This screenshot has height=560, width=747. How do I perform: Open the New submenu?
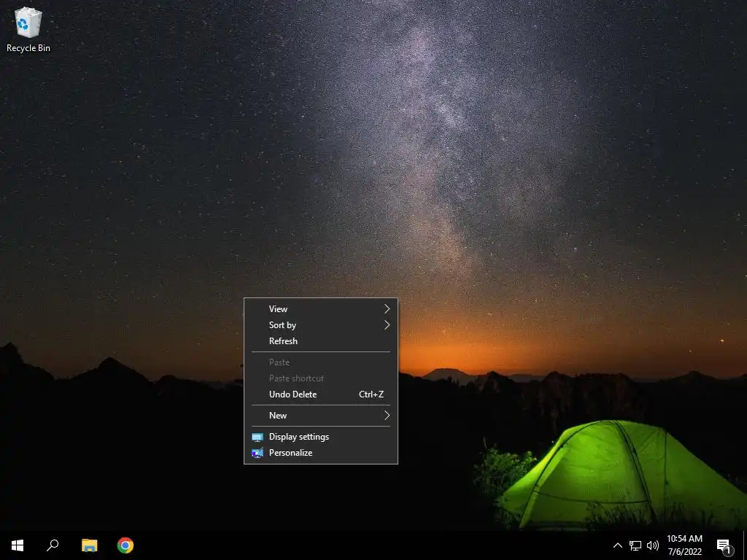(321, 415)
